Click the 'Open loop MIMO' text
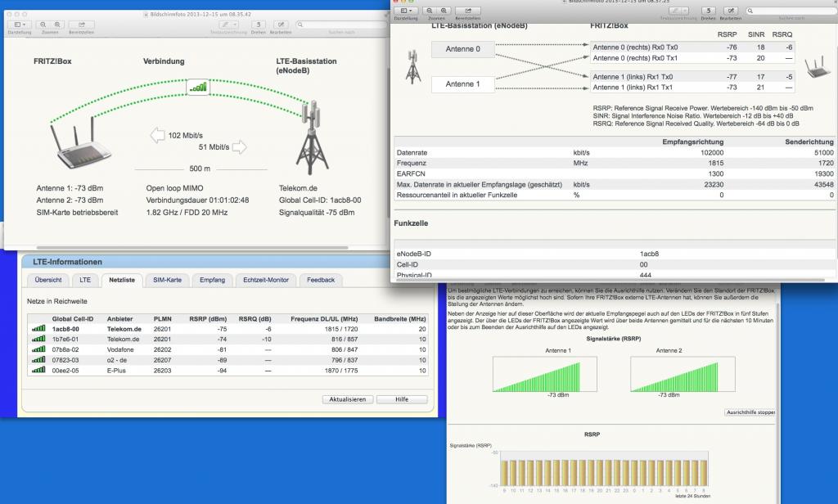The width and height of the screenshot is (838, 504). pyautogui.click(x=175, y=188)
